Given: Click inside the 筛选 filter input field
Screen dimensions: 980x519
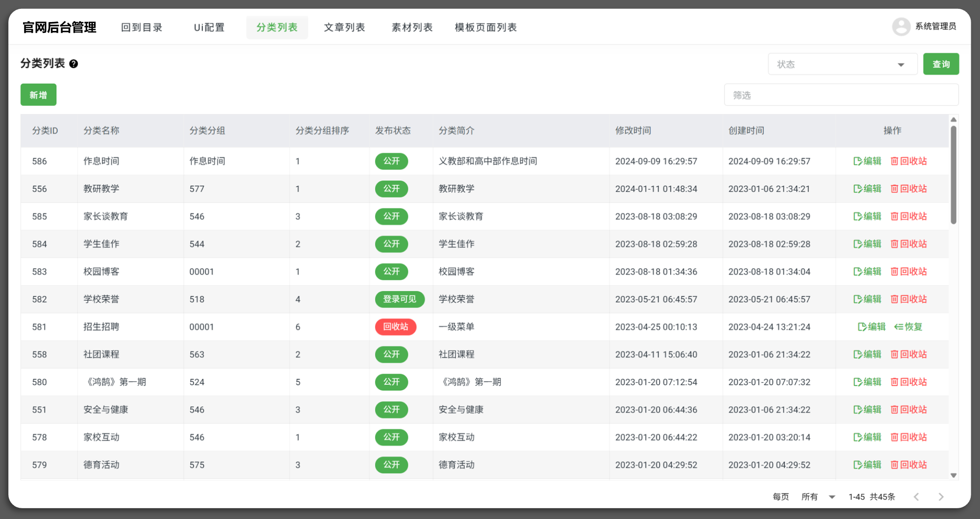Looking at the screenshot, I should click(x=841, y=95).
